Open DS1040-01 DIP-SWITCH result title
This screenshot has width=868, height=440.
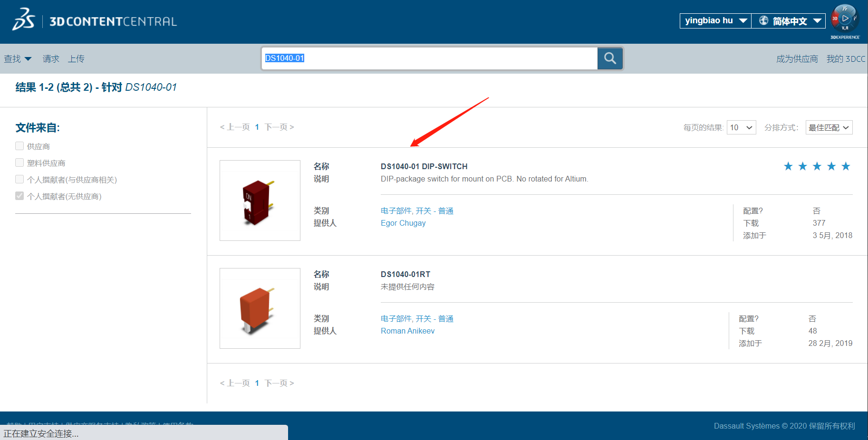pyautogui.click(x=424, y=166)
